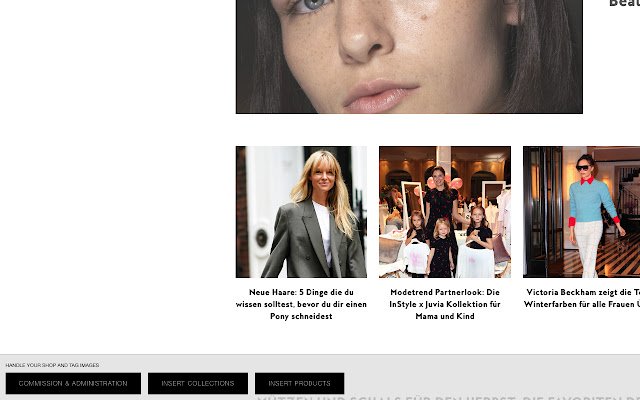Open the Neue Haare pony article headline
Image resolution: width=640 pixels, height=400 pixels.
(x=301, y=304)
